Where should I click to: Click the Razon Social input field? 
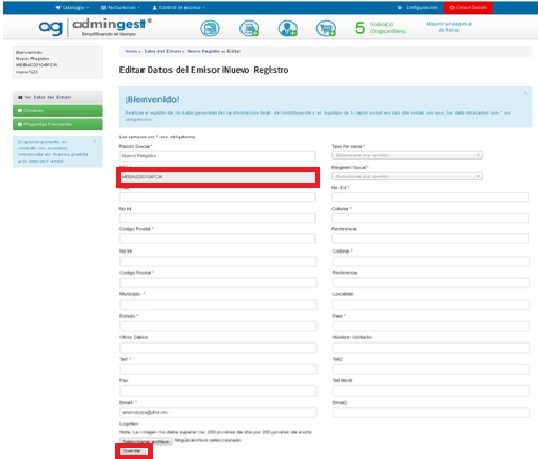click(217, 156)
